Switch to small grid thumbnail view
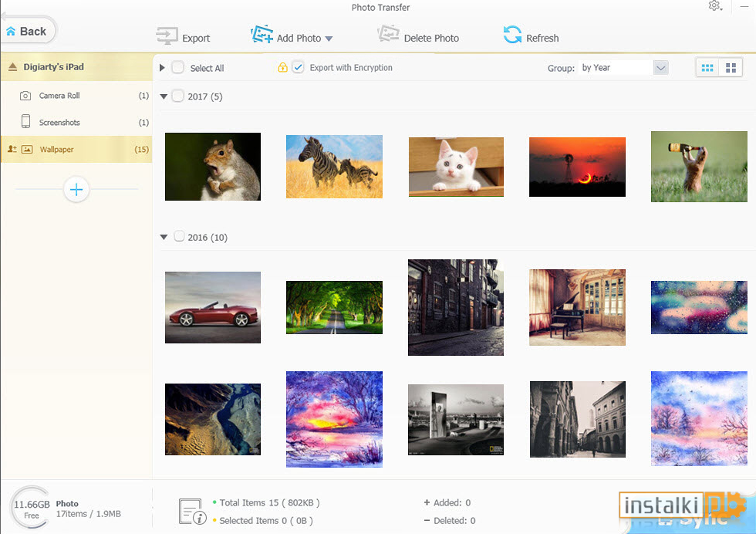This screenshot has width=756, height=534. point(707,68)
